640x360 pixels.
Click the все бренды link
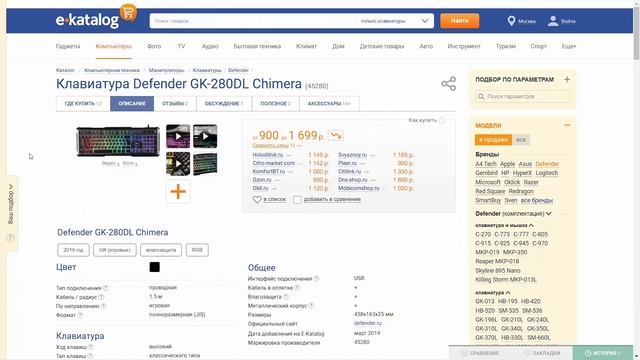point(537,200)
